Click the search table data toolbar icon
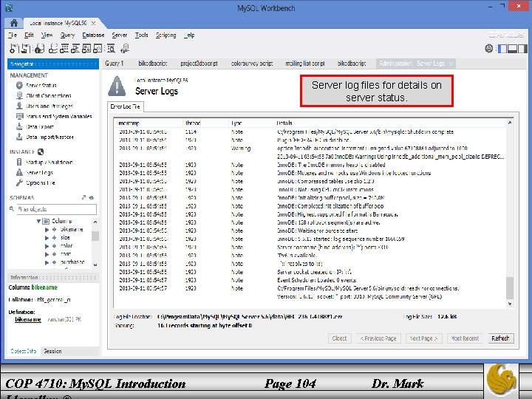 [111, 49]
